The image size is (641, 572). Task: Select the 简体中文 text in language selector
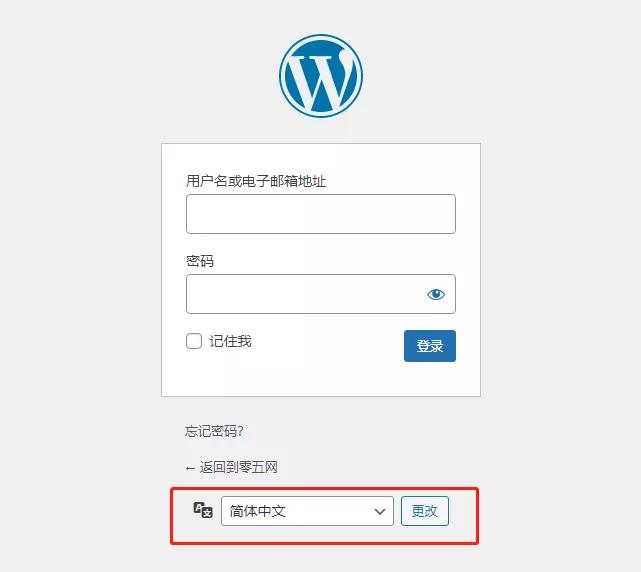click(257, 511)
